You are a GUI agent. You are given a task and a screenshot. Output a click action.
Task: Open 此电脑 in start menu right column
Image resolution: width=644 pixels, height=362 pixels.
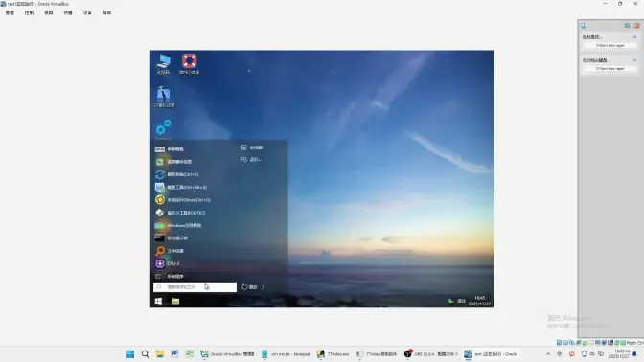coord(252,147)
